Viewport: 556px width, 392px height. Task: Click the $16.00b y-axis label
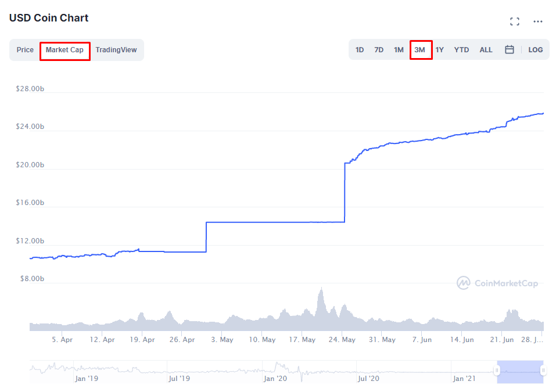coord(30,202)
